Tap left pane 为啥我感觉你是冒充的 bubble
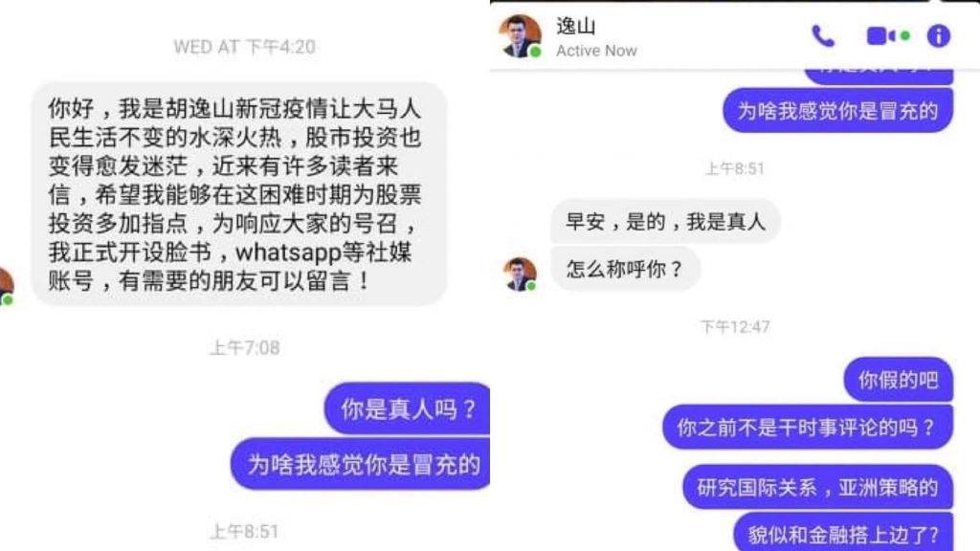The image size is (980, 551). (361, 464)
